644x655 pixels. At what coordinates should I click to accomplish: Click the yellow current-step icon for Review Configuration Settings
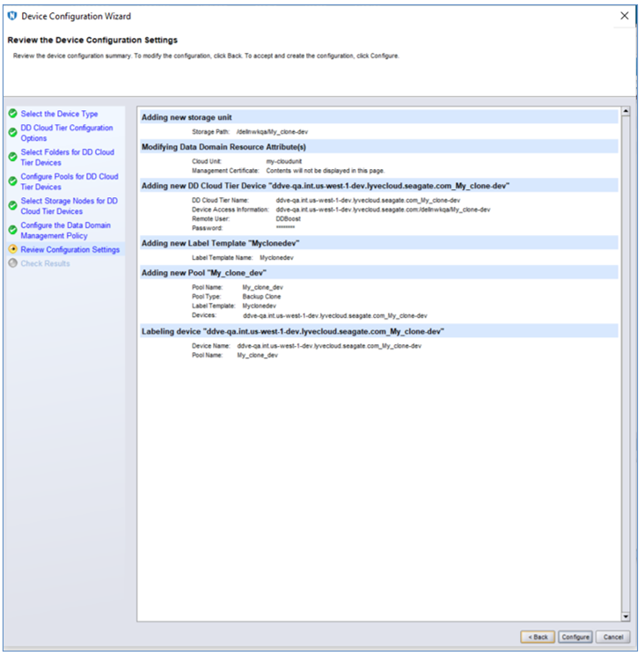coord(12,250)
